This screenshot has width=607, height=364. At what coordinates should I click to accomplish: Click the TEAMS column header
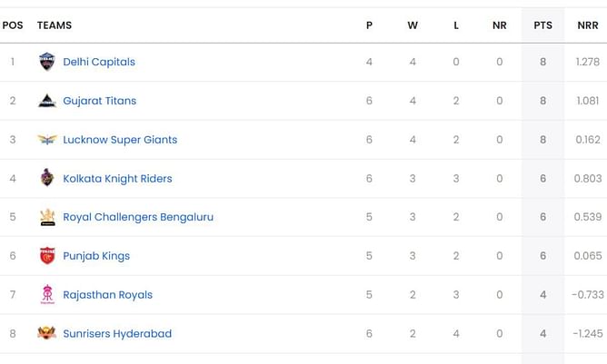click(x=55, y=25)
